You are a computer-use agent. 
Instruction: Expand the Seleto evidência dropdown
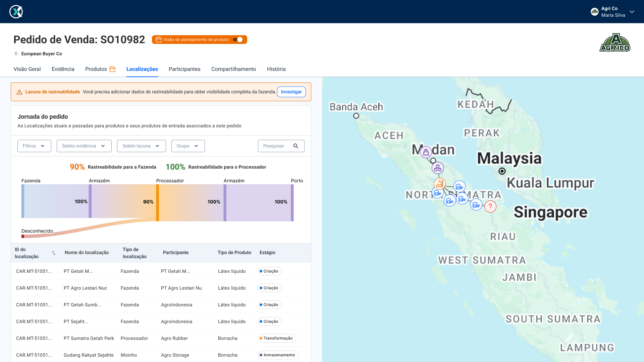[x=84, y=146]
